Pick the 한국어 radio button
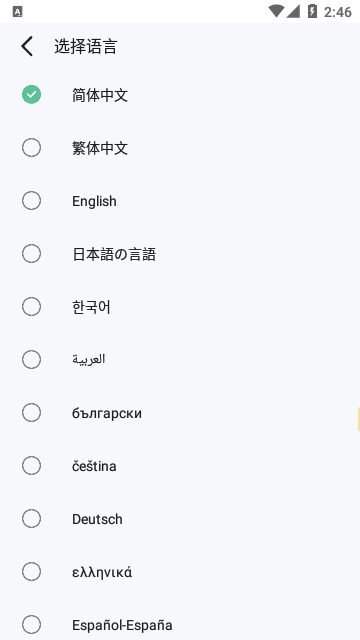The width and height of the screenshot is (360, 640). (x=31, y=307)
